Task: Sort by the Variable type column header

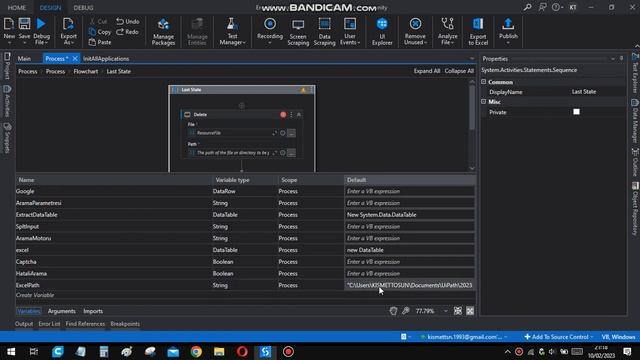Action: [232, 180]
